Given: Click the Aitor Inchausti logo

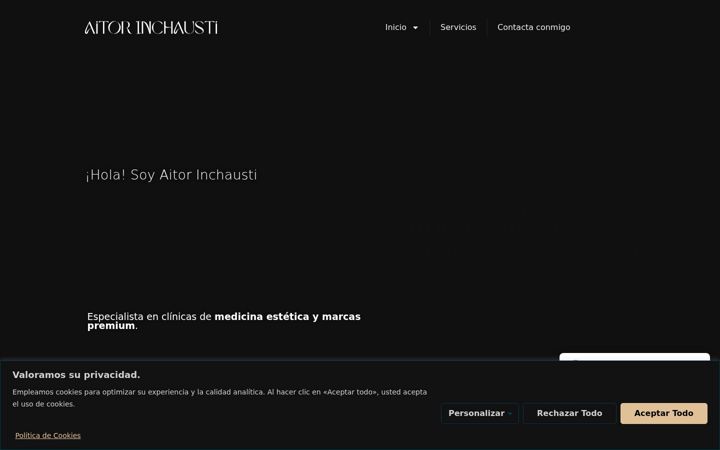Looking at the screenshot, I should coord(151,28).
